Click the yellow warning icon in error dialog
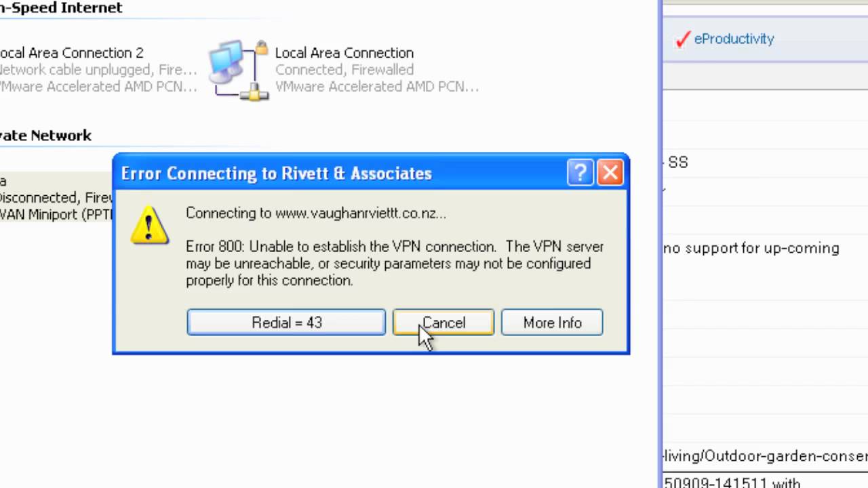868x488 pixels. (x=149, y=225)
